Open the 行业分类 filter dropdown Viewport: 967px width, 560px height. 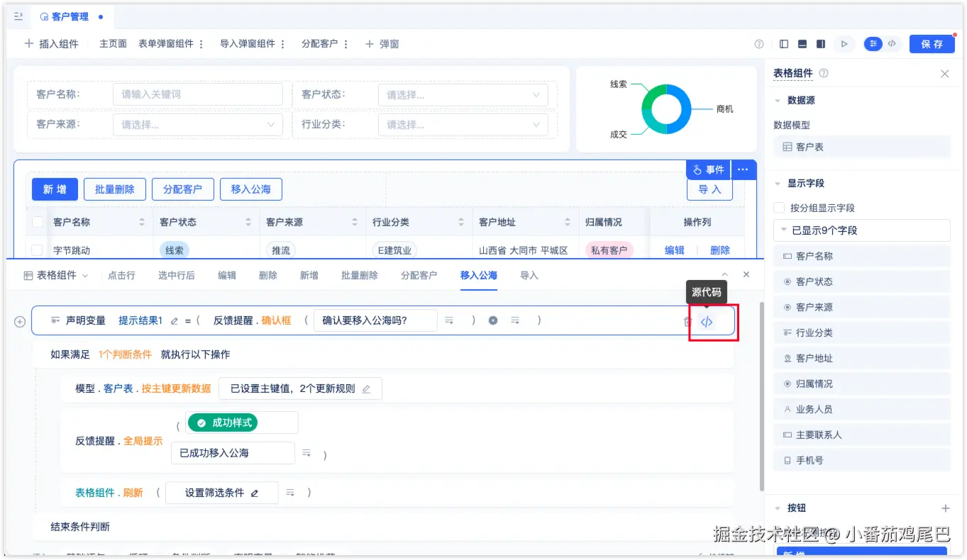pos(463,125)
